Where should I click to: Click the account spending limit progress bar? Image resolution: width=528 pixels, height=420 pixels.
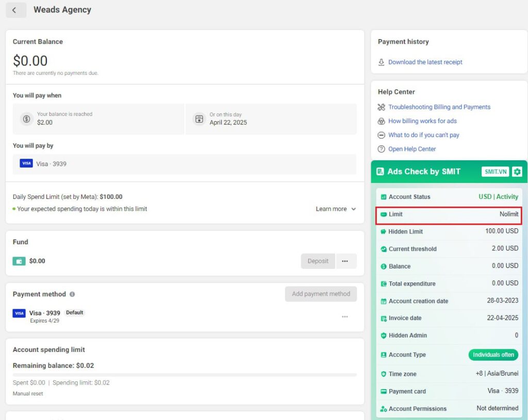185,375
